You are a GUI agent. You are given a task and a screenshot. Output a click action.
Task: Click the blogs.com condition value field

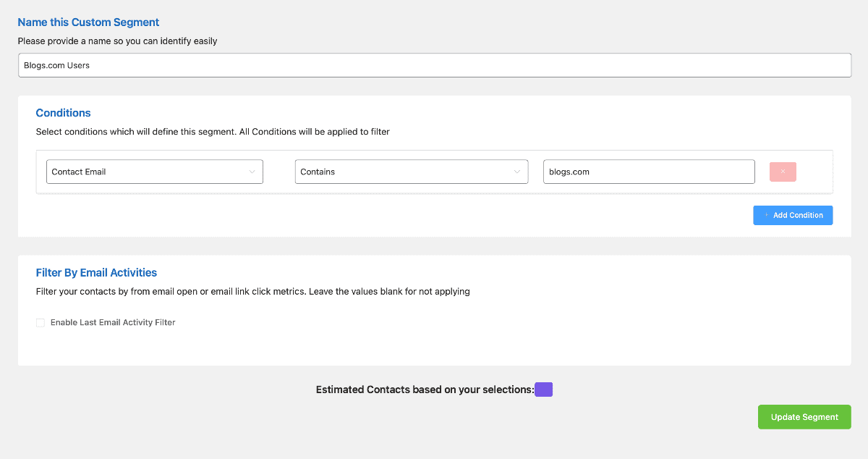(x=649, y=172)
